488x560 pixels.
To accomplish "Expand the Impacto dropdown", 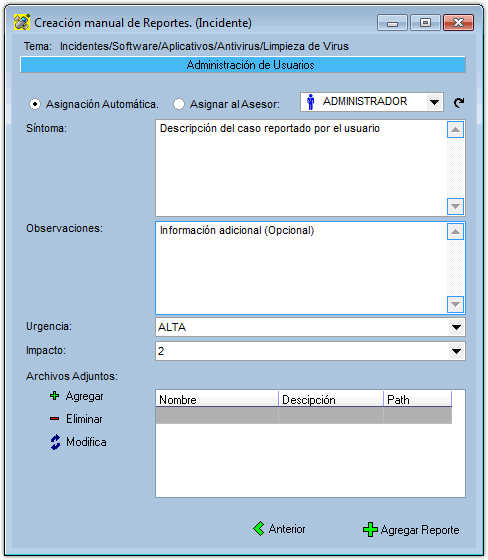I will pos(456,351).
